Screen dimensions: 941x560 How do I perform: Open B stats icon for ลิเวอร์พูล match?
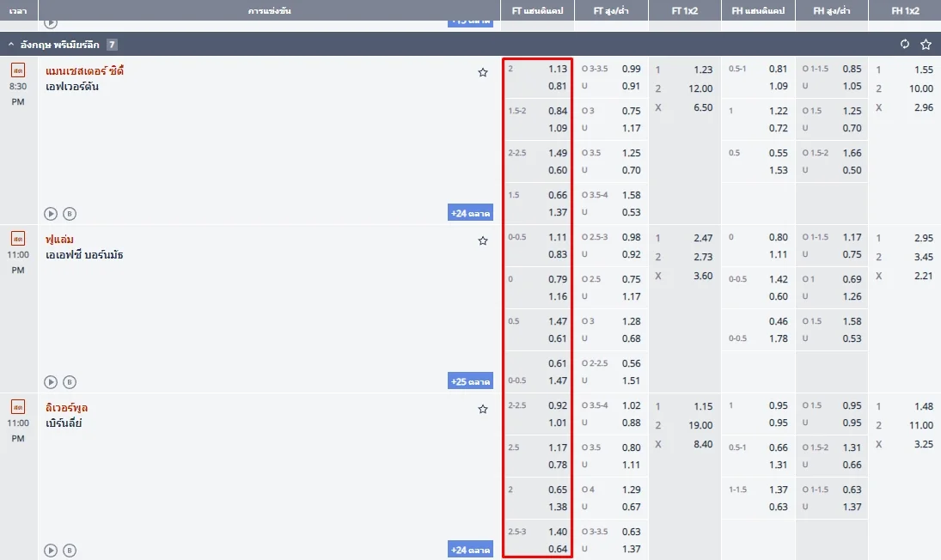(x=70, y=551)
